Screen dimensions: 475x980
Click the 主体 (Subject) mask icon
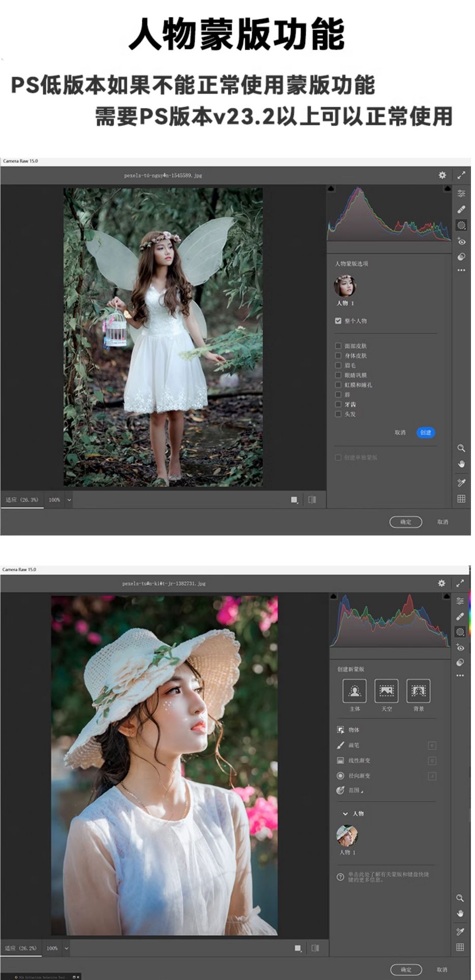[x=354, y=691]
